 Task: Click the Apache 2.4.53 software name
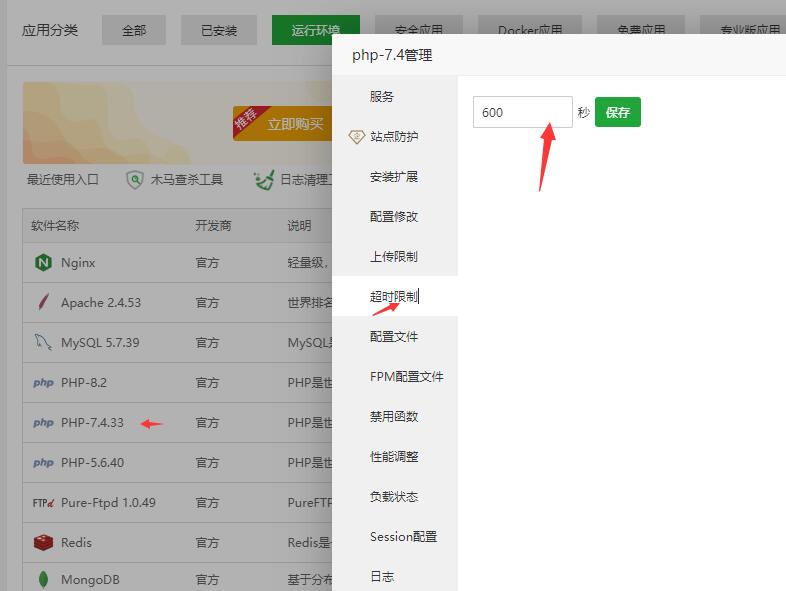coord(101,303)
